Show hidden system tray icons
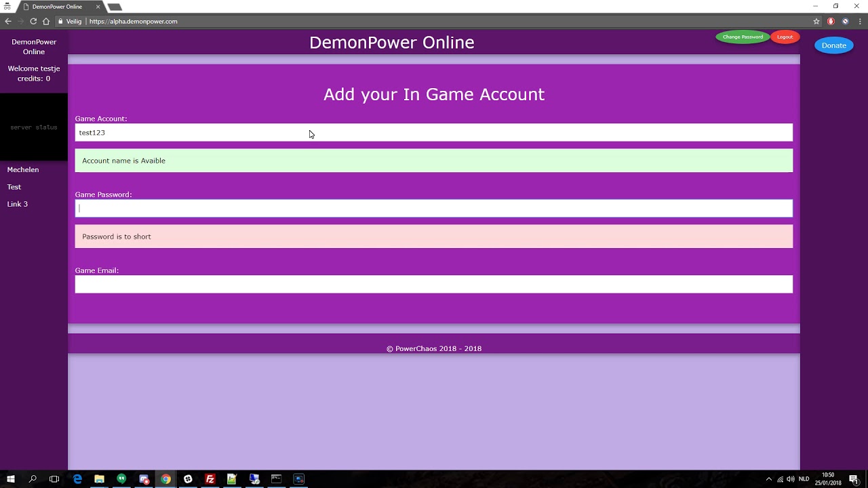 pyautogui.click(x=768, y=479)
